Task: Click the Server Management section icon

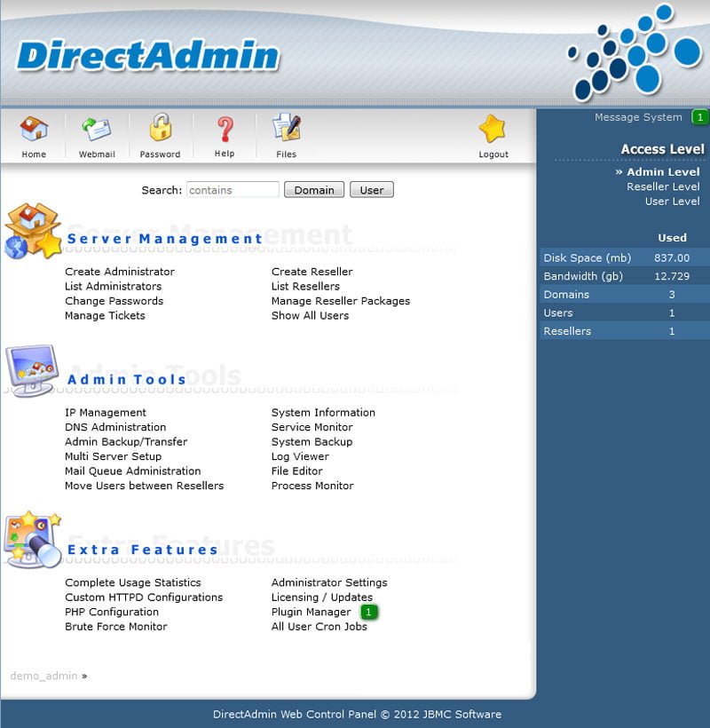Action: (x=32, y=231)
